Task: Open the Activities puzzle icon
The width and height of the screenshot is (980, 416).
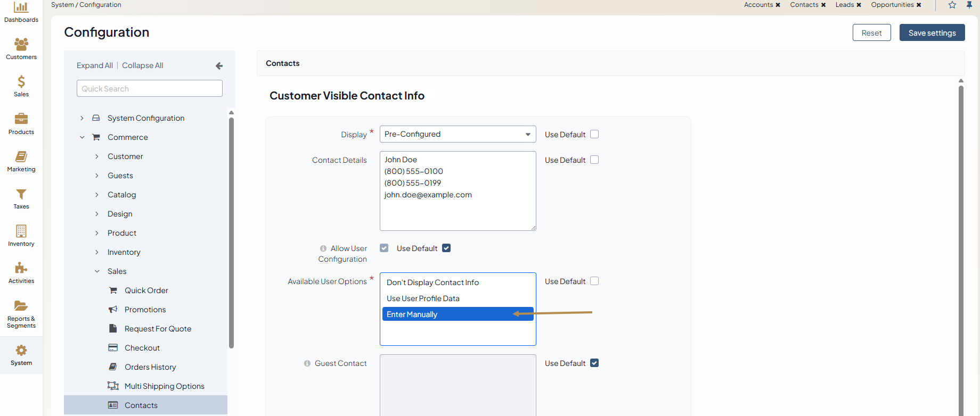Action: (21, 268)
